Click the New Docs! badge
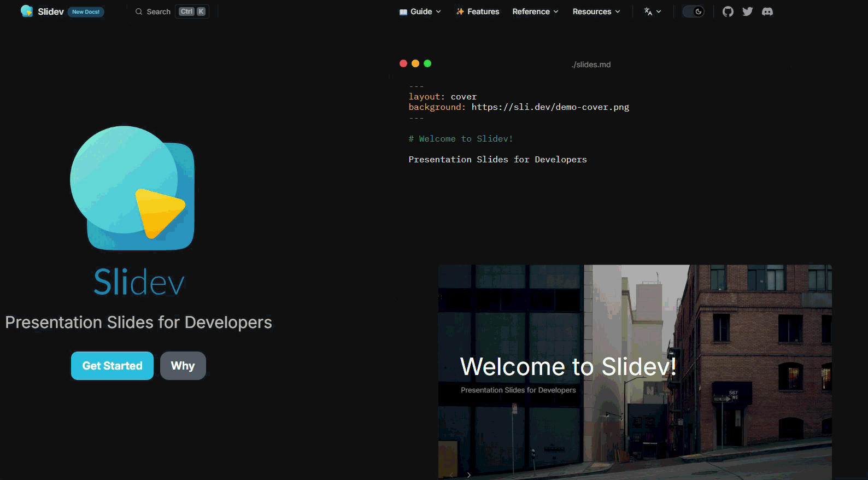Viewport: 868px width, 480px height. click(86, 11)
